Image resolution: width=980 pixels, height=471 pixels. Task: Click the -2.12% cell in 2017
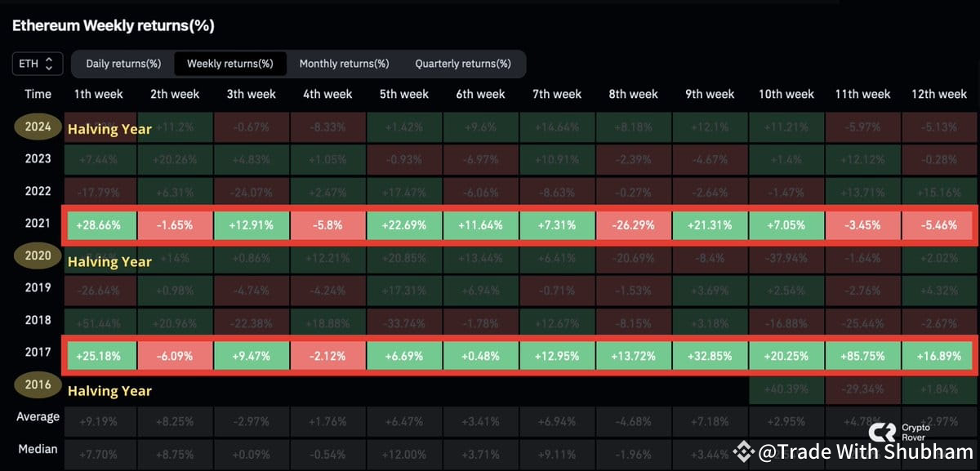tap(327, 357)
